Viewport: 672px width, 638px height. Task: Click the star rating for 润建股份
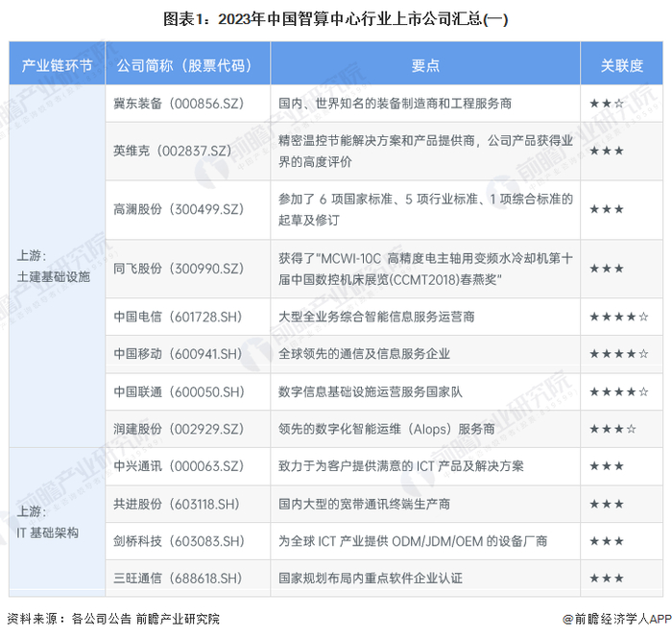pyautogui.click(x=612, y=429)
